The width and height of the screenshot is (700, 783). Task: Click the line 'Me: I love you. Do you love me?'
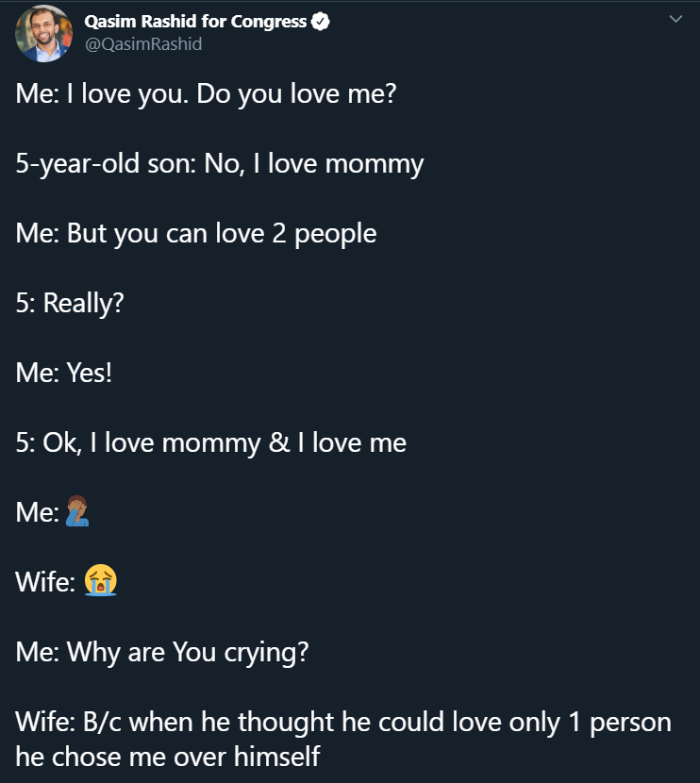pos(206,94)
